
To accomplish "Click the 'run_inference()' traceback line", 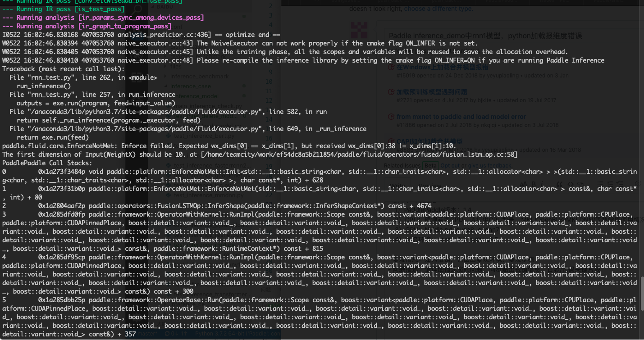I will (x=44, y=86).
